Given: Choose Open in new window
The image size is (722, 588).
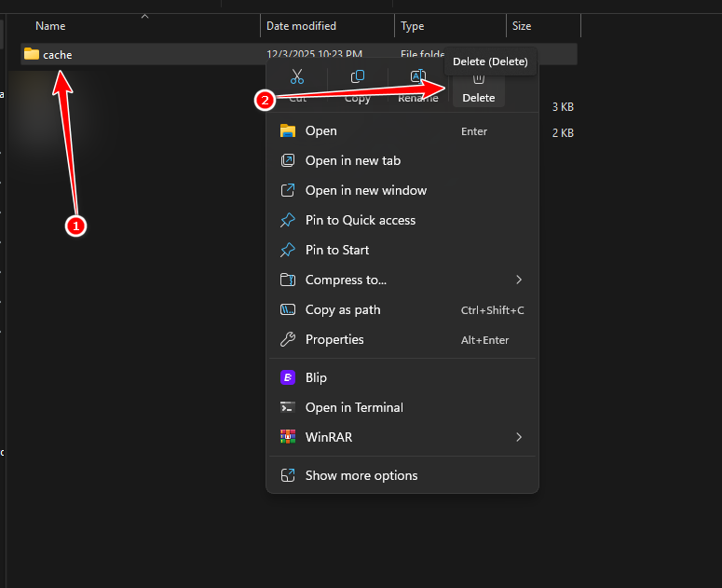Looking at the screenshot, I should [365, 190].
